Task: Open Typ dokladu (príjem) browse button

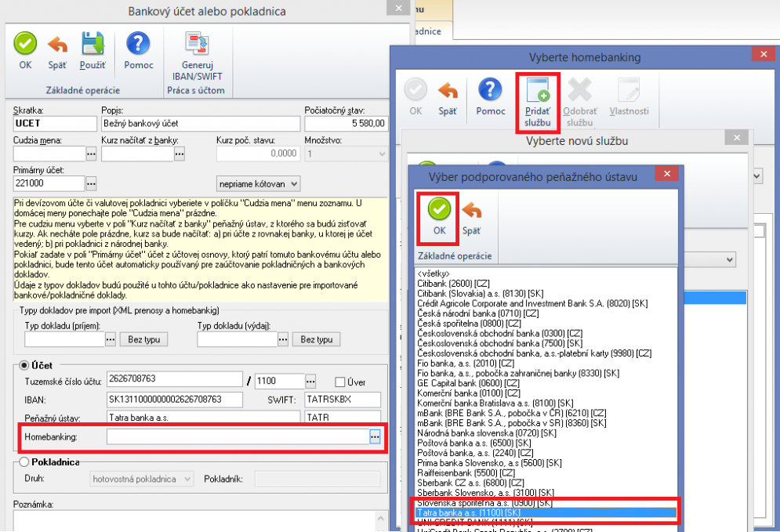Action: pyautogui.click(x=111, y=339)
